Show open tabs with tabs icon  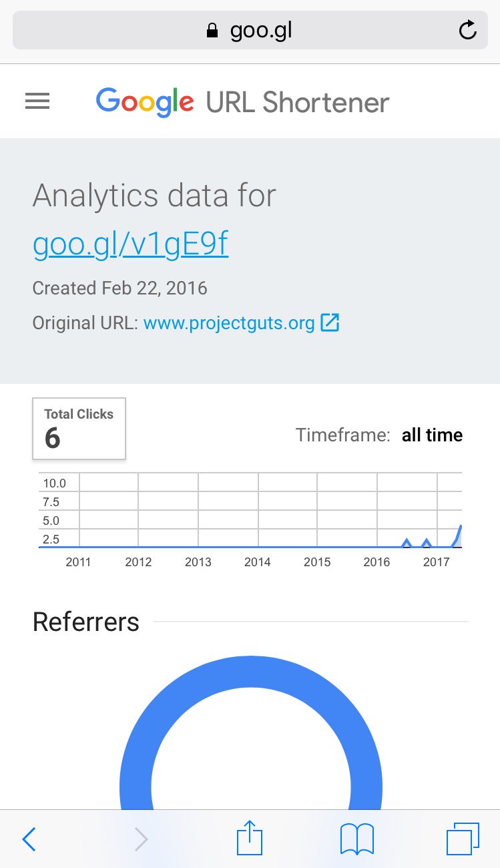463,838
